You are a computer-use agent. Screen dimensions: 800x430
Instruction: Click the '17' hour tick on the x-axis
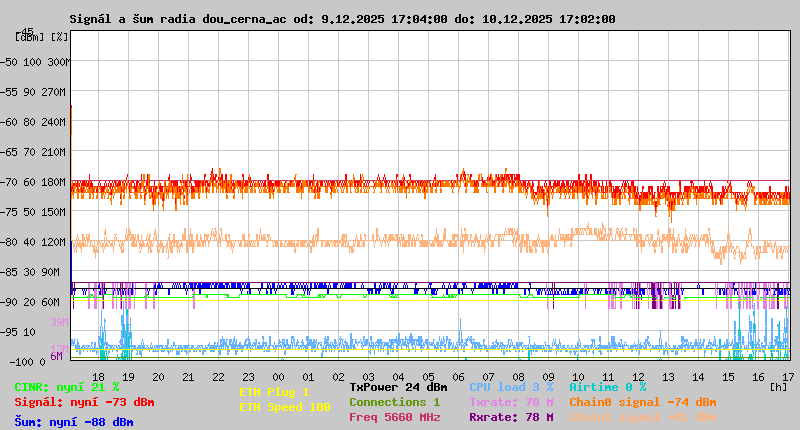tap(788, 377)
